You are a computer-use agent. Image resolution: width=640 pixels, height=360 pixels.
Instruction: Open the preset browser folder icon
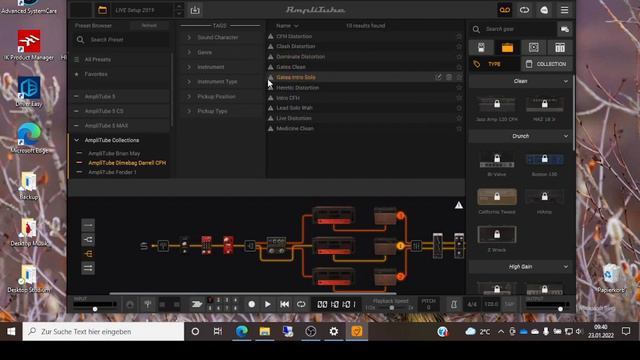point(102,10)
